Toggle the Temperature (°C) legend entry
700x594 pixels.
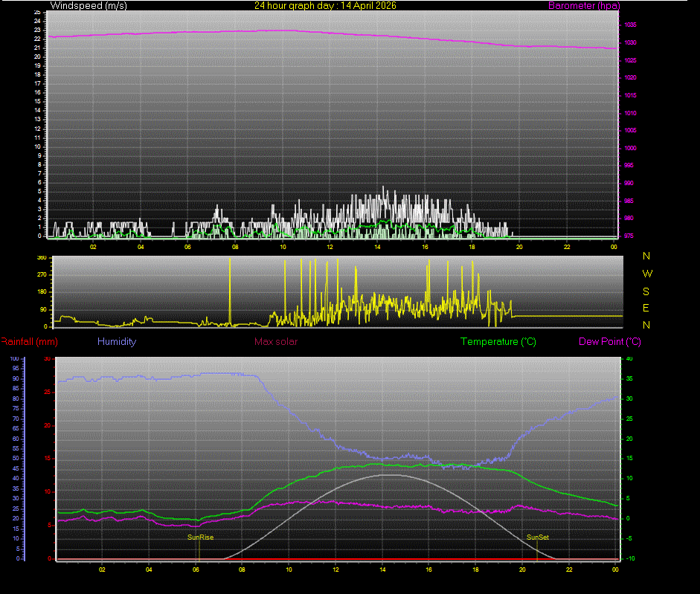coord(498,341)
